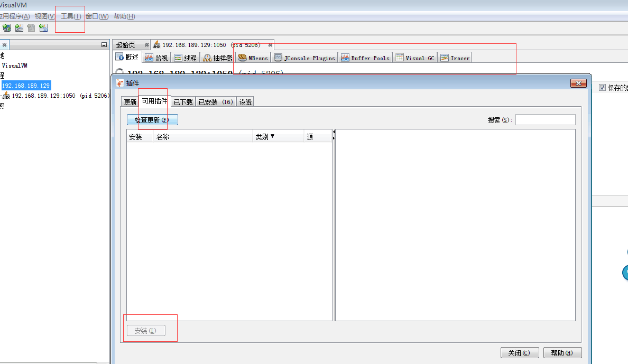Switch to the 可用插件 tab in the plugins dialog
The image size is (628, 364).
tap(154, 101)
